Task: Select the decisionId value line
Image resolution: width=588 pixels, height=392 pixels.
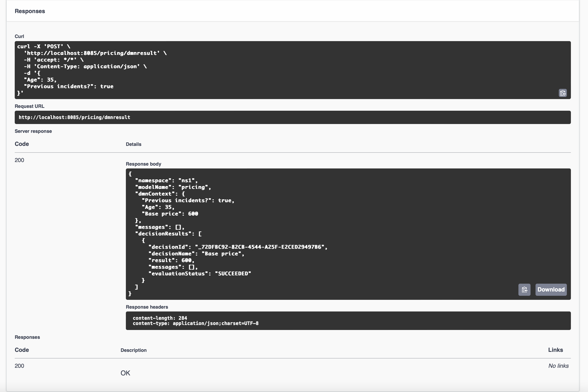Action: tap(238, 247)
